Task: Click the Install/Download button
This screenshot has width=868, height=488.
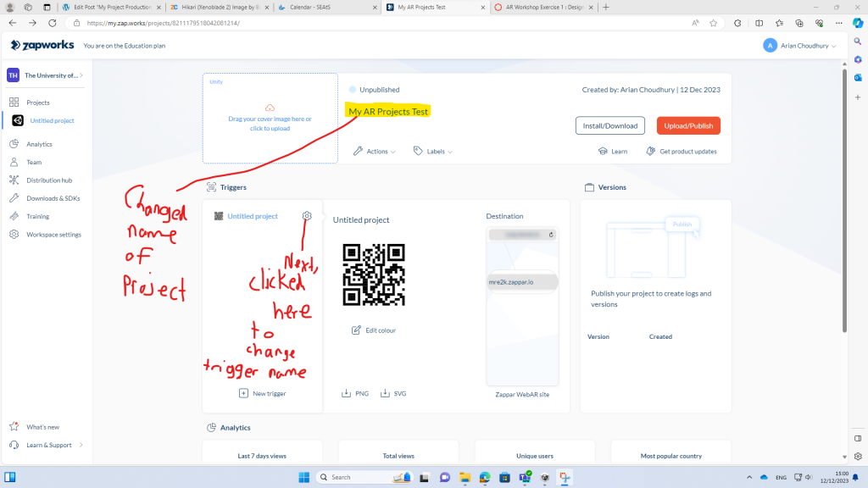Action: 609,125
